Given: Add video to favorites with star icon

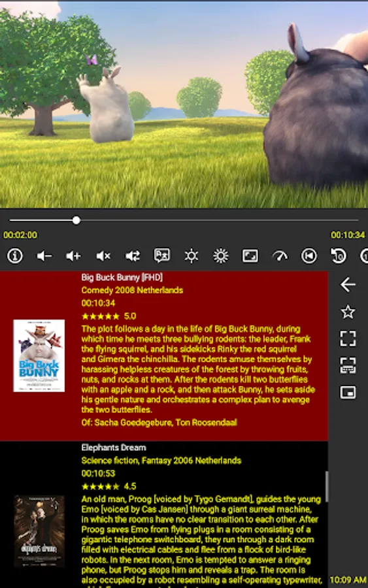Looking at the screenshot, I should coord(348,312).
